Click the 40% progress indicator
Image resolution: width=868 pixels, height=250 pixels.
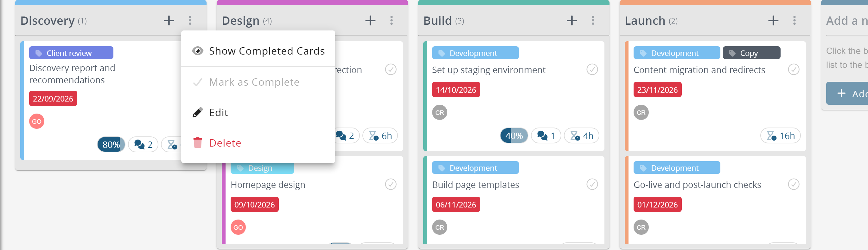coord(514,135)
